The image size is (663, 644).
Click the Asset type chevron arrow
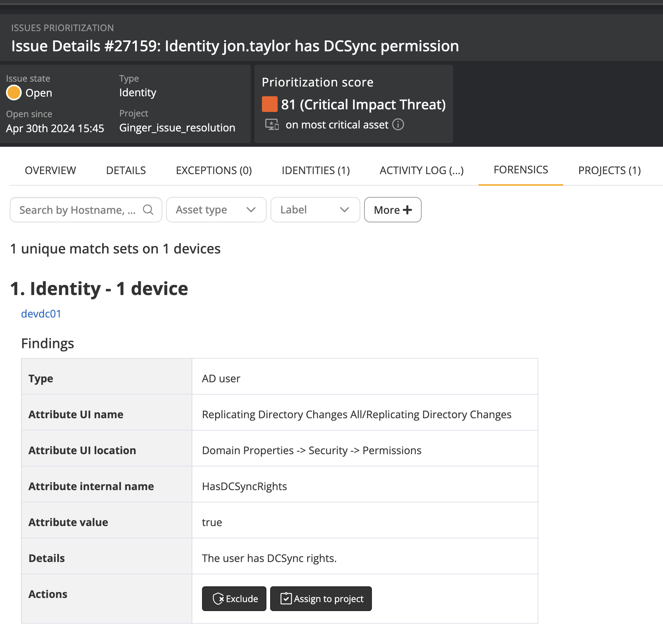[251, 210]
